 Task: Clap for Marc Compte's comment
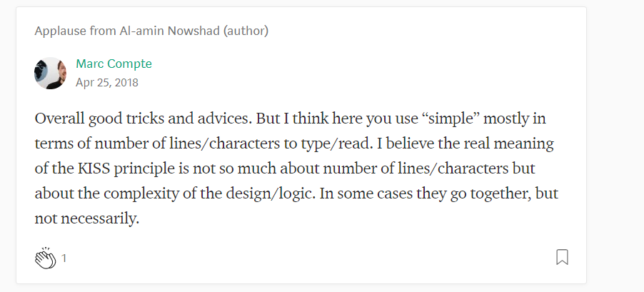coord(45,258)
